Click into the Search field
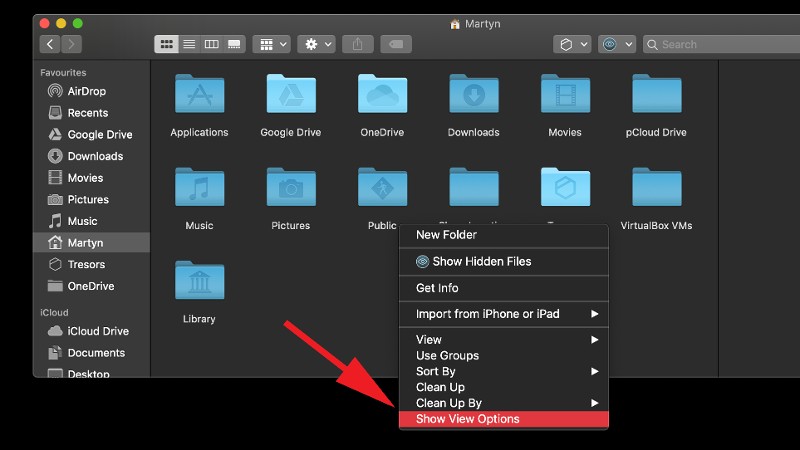 pos(721,44)
